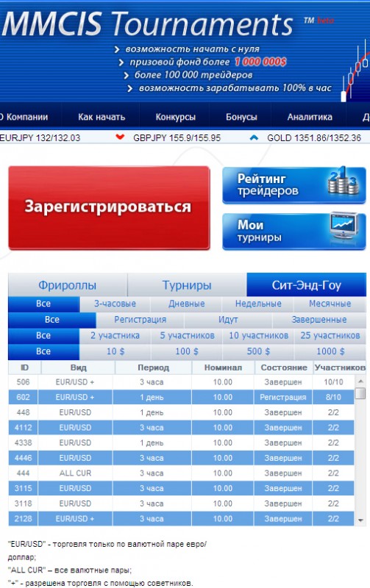The height and width of the screenshot is (588, 370).
Task: Choose the 100 $ nominal filter
Action: coord(187,351)
